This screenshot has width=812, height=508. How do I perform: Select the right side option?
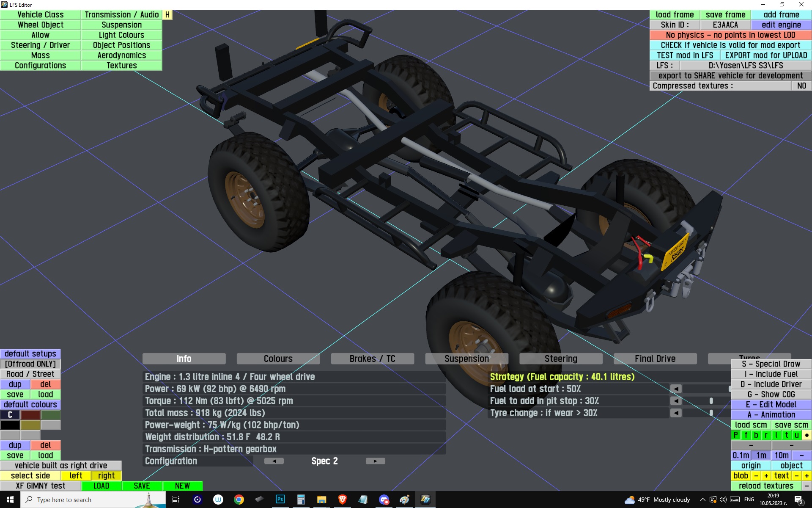106,476
